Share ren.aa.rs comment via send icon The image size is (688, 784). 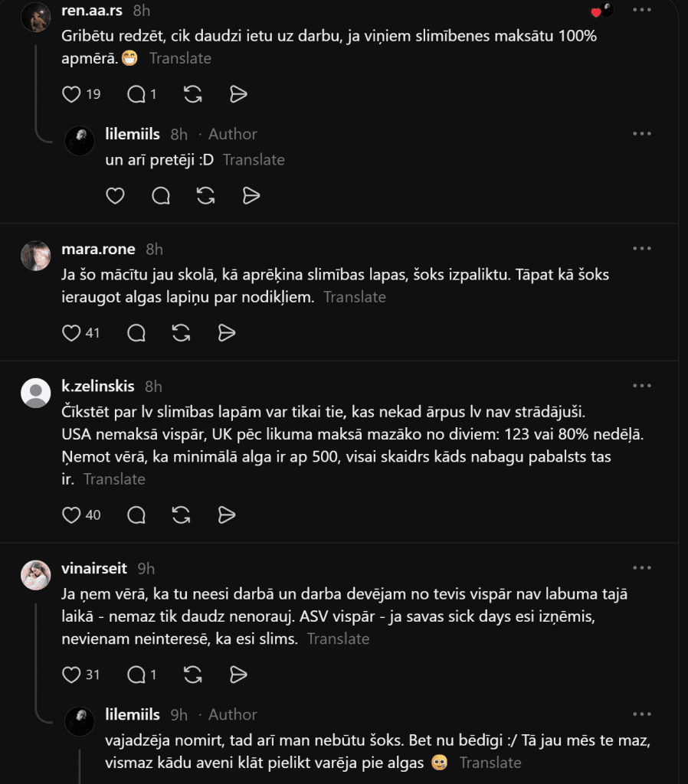pos(238,94)
